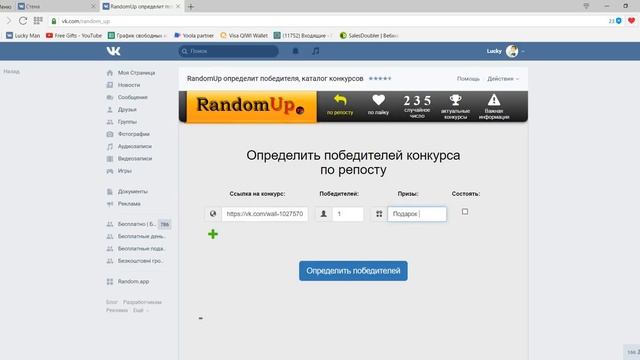This screenshot has height=360, width=640.
Task: Open 'Random.app' in sidebar
Action: (133, 282)
